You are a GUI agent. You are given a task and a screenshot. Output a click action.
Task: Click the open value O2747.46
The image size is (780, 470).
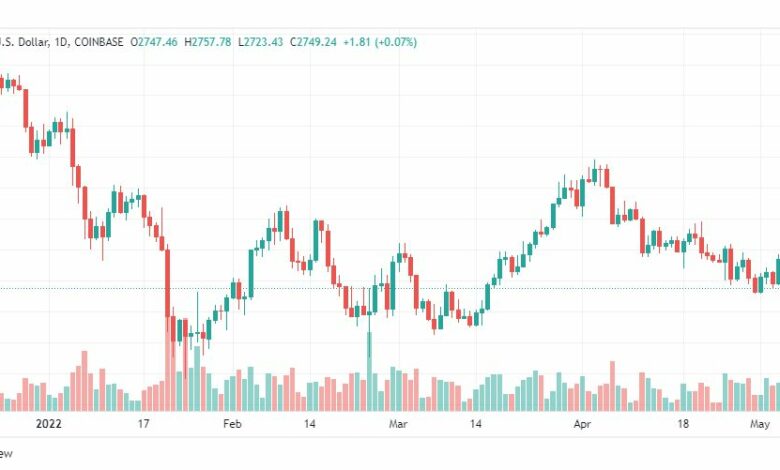tap(154, 42)
